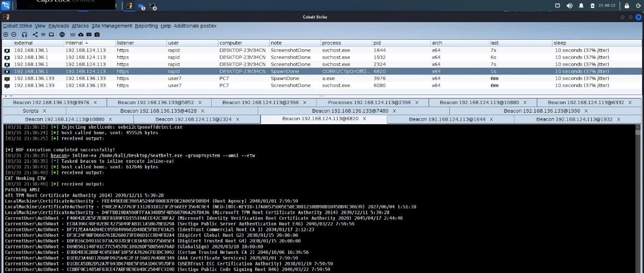Show target table via monitor icon
The height and width of the screenshot is (273, 644).
pyautogui.click(x=51, y=35)
